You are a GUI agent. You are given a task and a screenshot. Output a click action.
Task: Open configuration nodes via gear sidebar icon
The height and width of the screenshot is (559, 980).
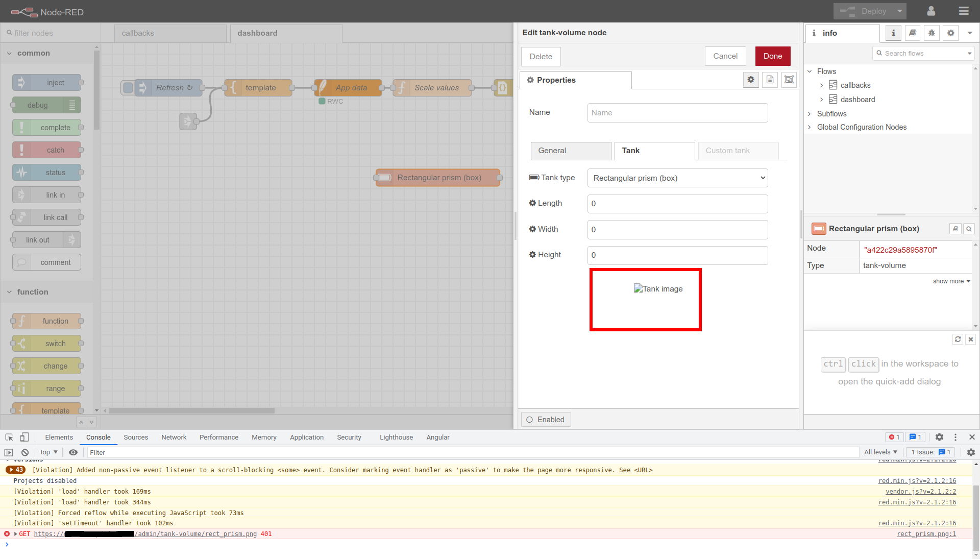[x=950, y=33]
